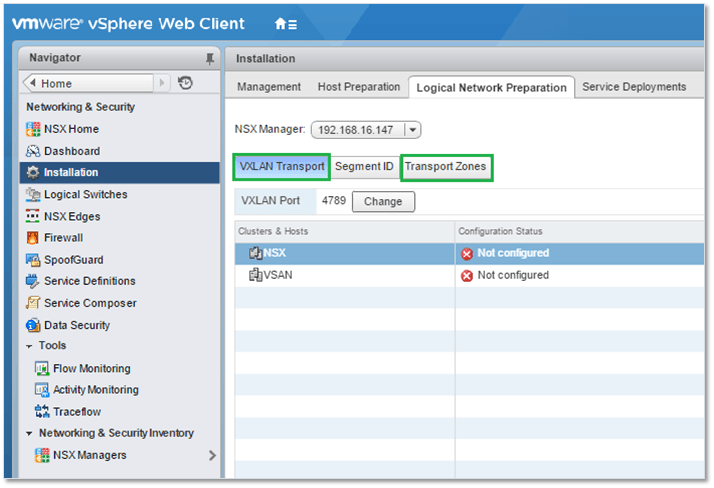Click the NSX cluster icon in table

pos(255,253)
